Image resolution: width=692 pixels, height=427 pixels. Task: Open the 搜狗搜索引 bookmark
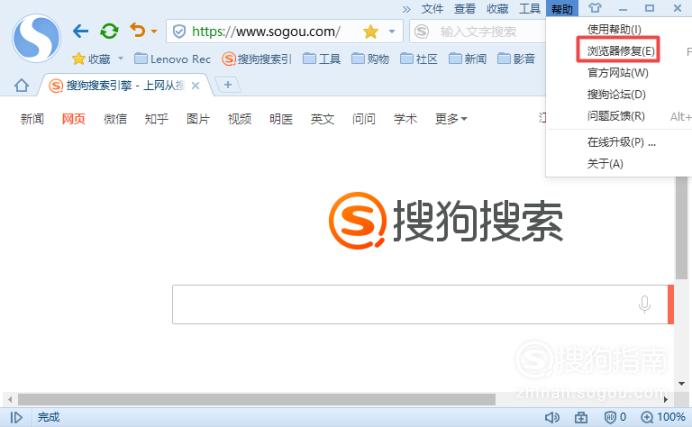(x=257, y=59)
